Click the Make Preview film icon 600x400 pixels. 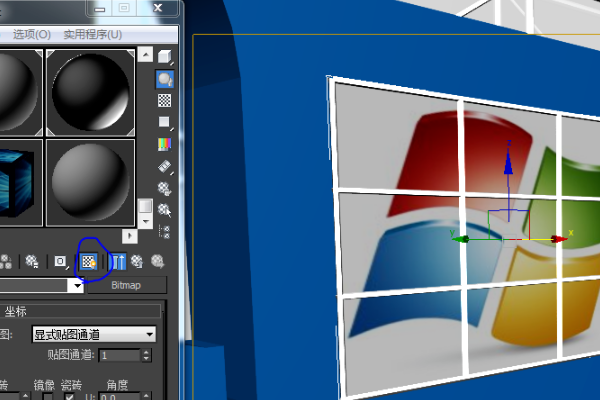165,167
